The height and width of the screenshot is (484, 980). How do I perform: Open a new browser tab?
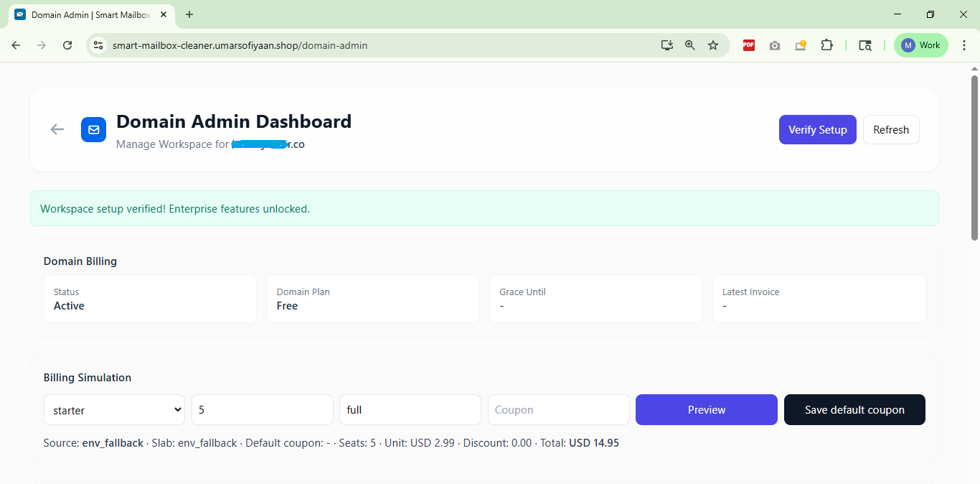click(189, 14)
